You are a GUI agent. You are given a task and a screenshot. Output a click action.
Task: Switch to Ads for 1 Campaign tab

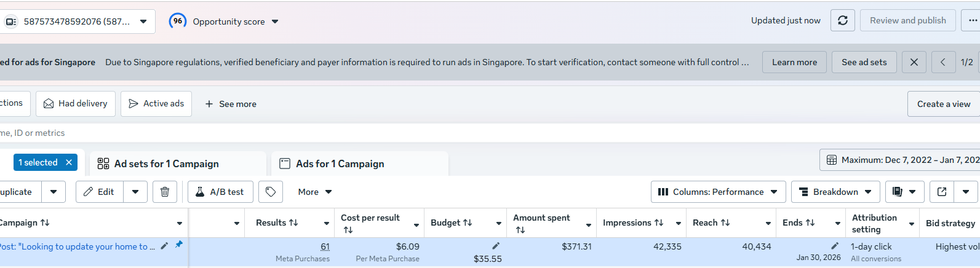coord(340,164)
